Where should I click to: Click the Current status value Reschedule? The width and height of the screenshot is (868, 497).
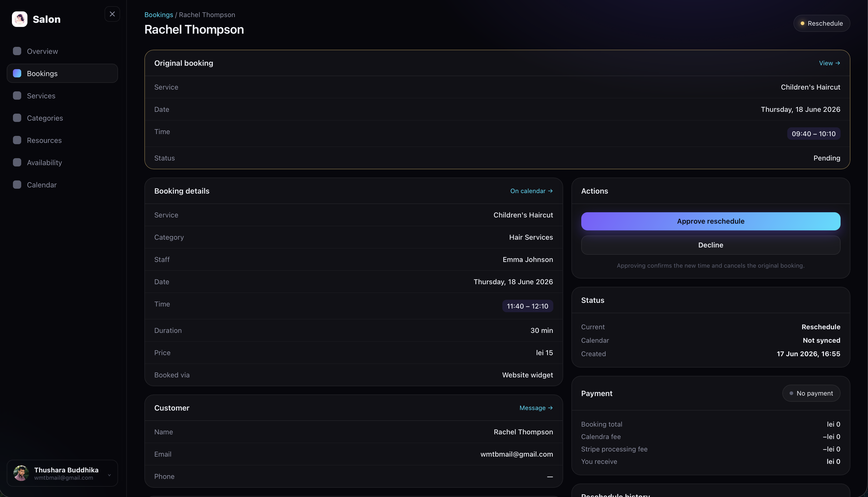(x=821, y=327)
